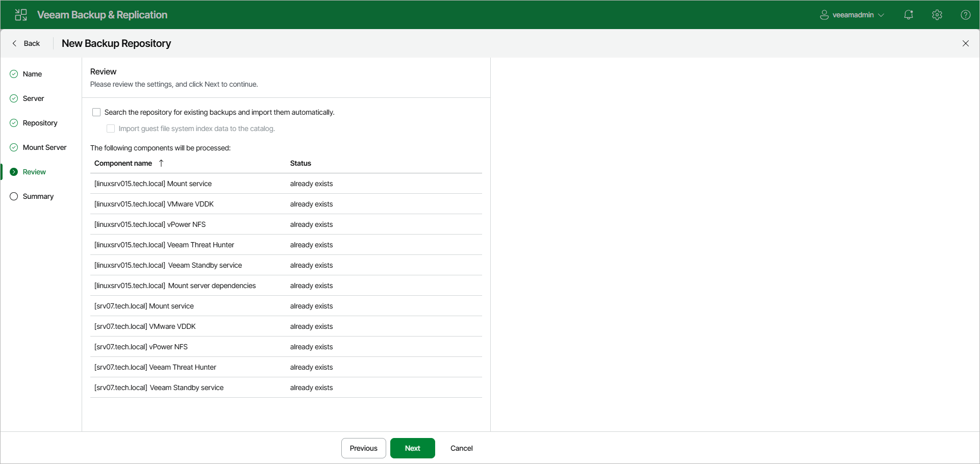Click the veeamadmin user avatar icon

coord(824,15)
